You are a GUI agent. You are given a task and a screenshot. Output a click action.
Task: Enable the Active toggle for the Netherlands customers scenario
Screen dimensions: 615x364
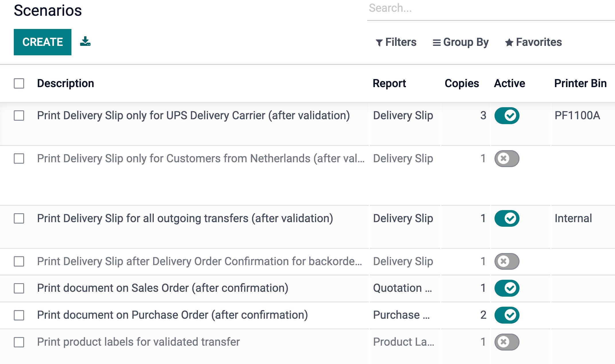click(x=507, y=158)
